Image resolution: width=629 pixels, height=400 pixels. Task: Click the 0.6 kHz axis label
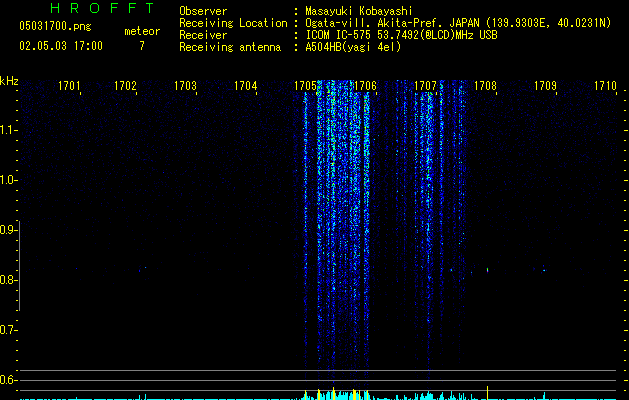coord(8,380)
